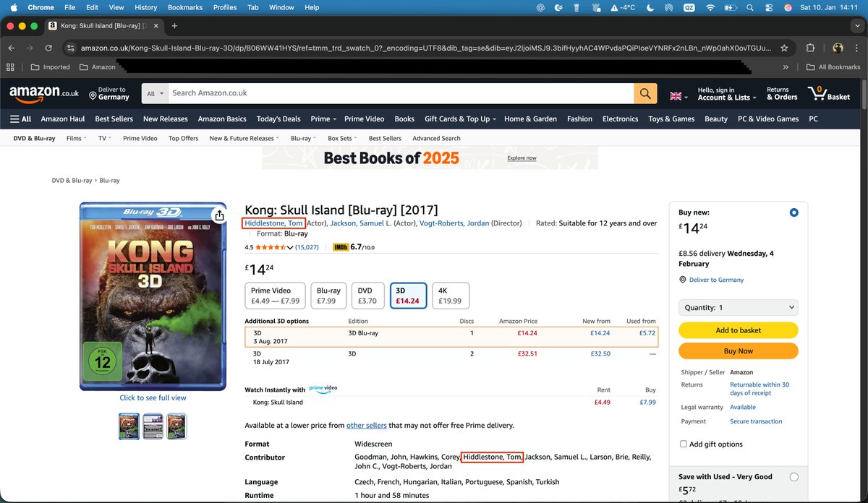Click site info icon in address bar
868x503 pixels.
tap(69, 48)
